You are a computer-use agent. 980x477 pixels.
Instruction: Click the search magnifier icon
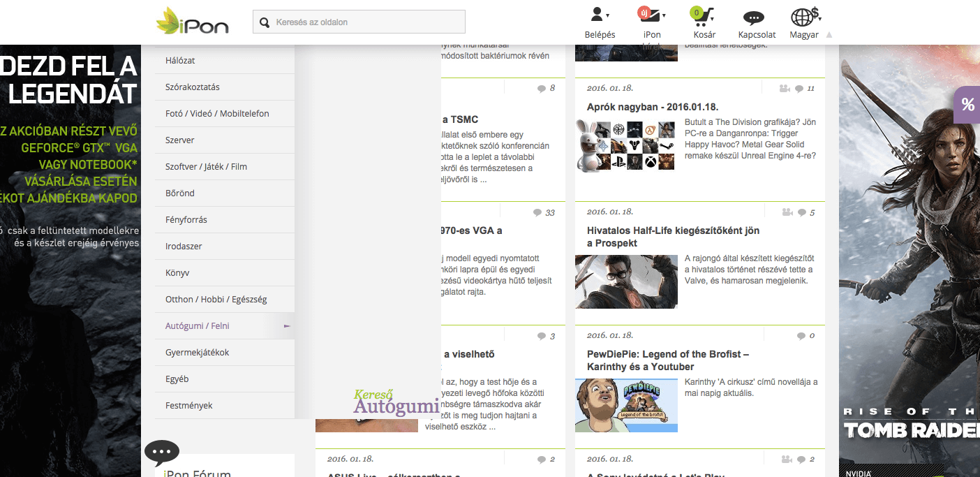click(x=265, y=22)
